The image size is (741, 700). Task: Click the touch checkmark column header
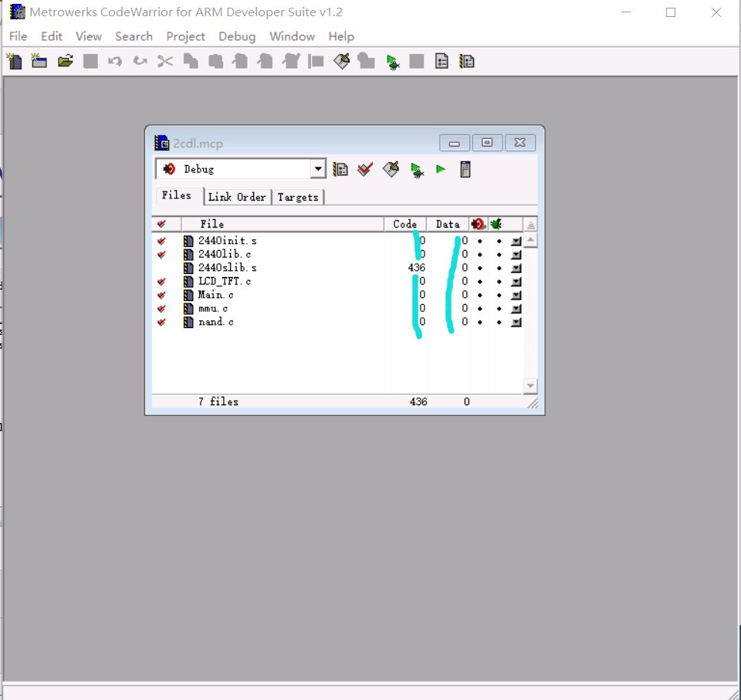[161, 224]
